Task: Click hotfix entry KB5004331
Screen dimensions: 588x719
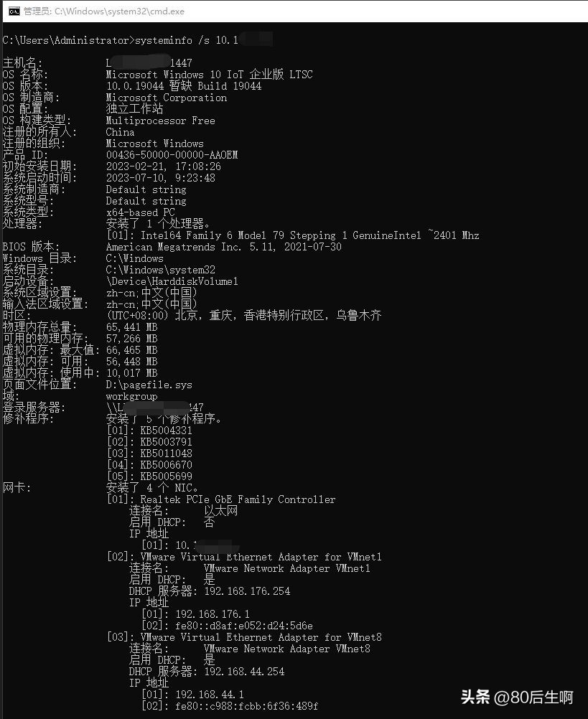Action: 149,431
